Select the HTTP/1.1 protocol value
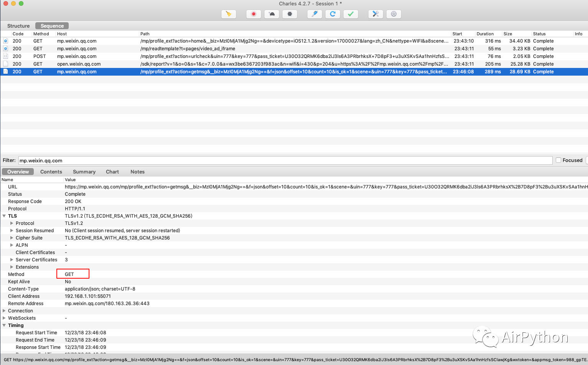Viewport: 588px width, 365px height. click(75, 209)
